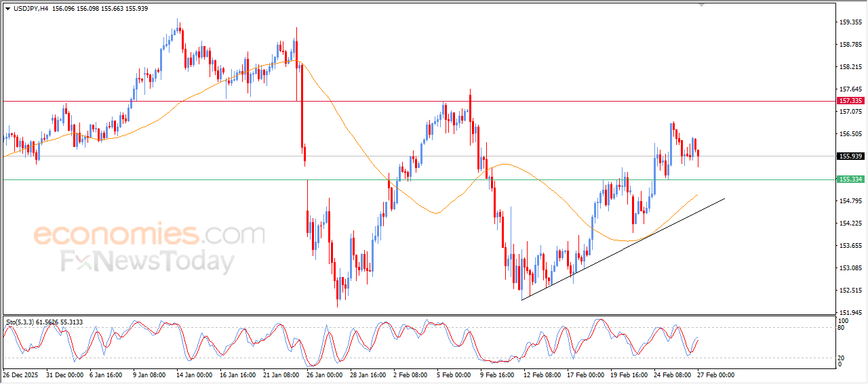Image resolution: width=868 pixels, height=384 pixels.
Task: Click the 21 Jan 08:00 time label
Action: tap(281, 375)
